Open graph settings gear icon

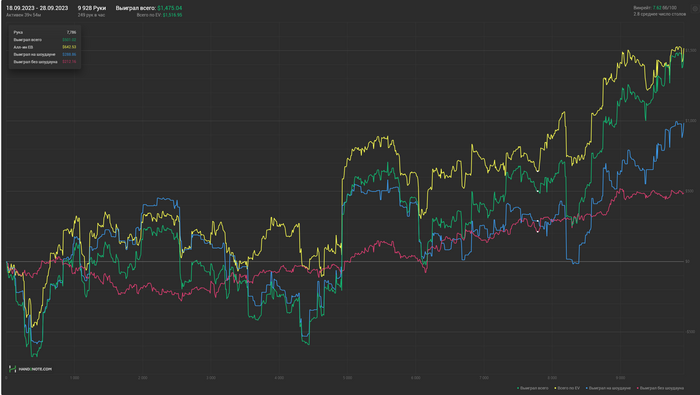pos(695,8)
